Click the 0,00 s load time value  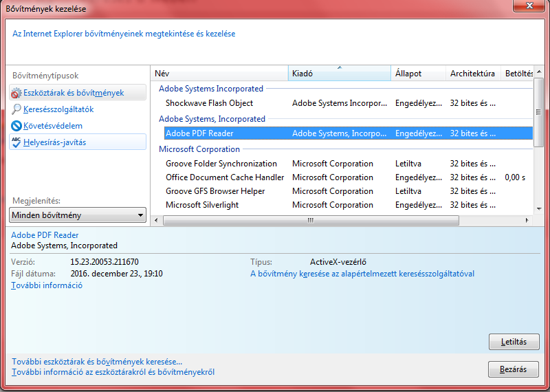[x=515, y=177]
